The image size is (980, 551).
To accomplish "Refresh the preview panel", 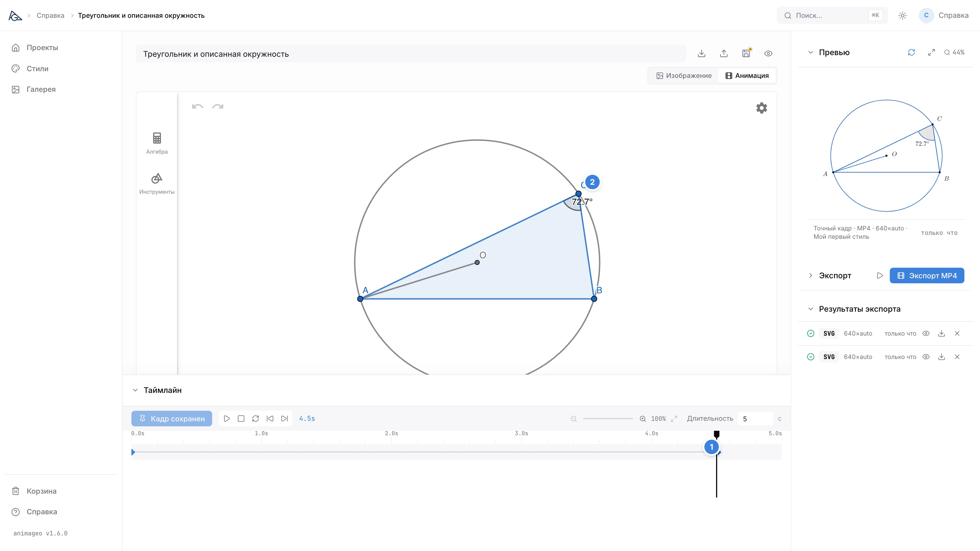I will 911,53.
